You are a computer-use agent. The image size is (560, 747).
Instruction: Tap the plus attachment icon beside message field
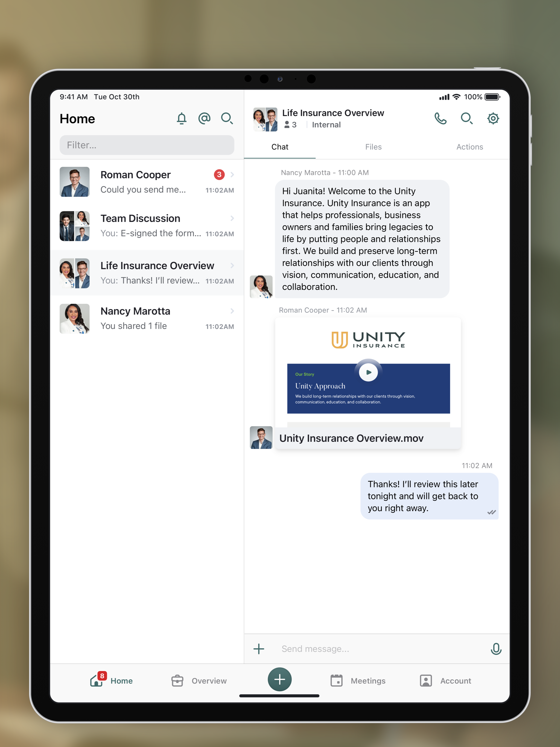pos(259,648)
